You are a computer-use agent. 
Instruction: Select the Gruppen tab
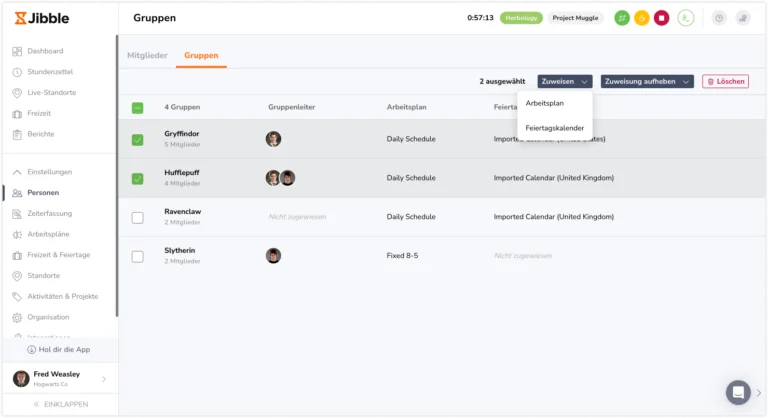point(201,55)
